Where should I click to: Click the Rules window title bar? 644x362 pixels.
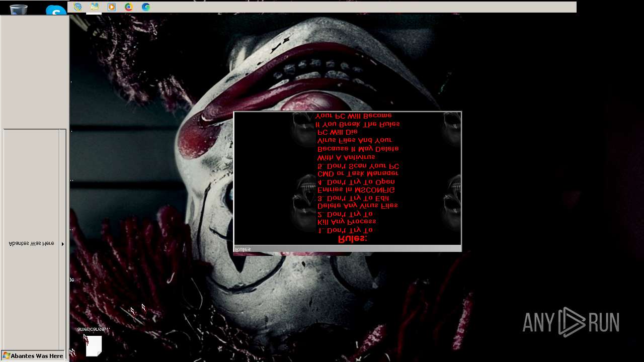[348, 249]
